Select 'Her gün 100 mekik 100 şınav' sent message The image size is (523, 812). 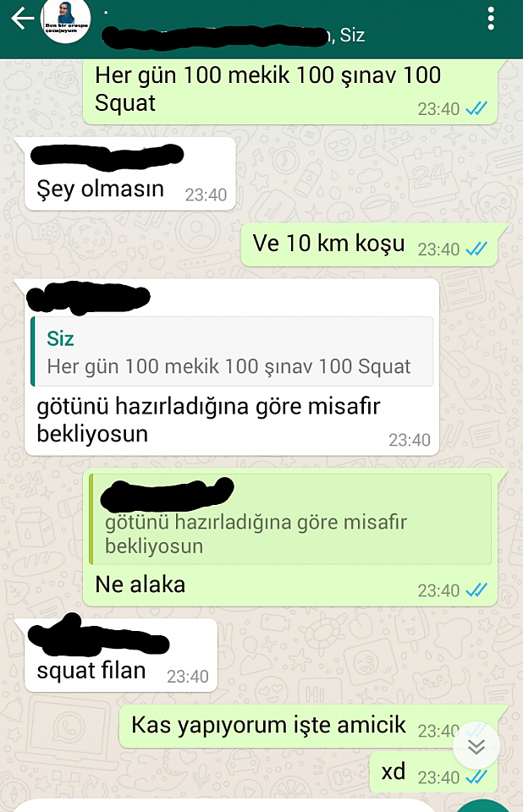(289, 92)
